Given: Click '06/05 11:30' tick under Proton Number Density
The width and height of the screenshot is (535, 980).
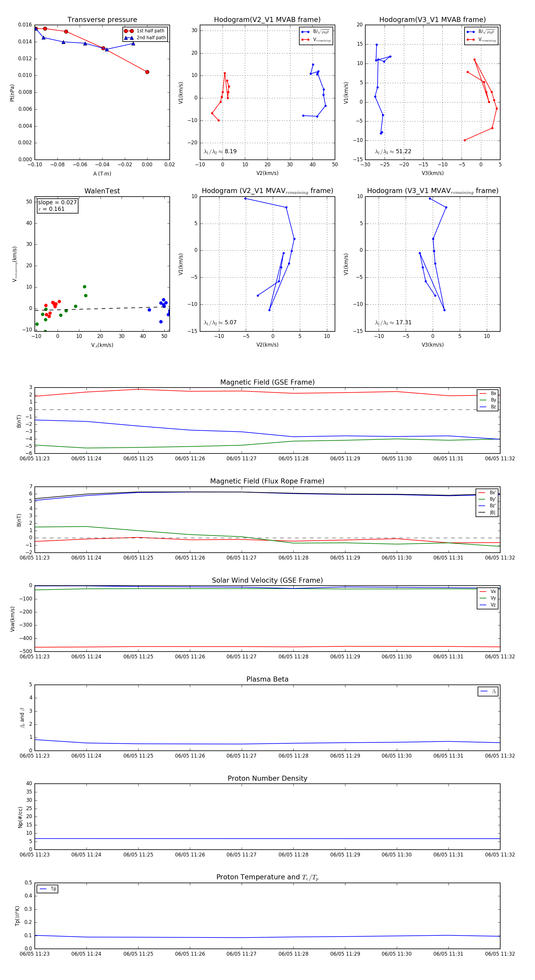Looking at the screenshot, I should [x=396, y=855].
